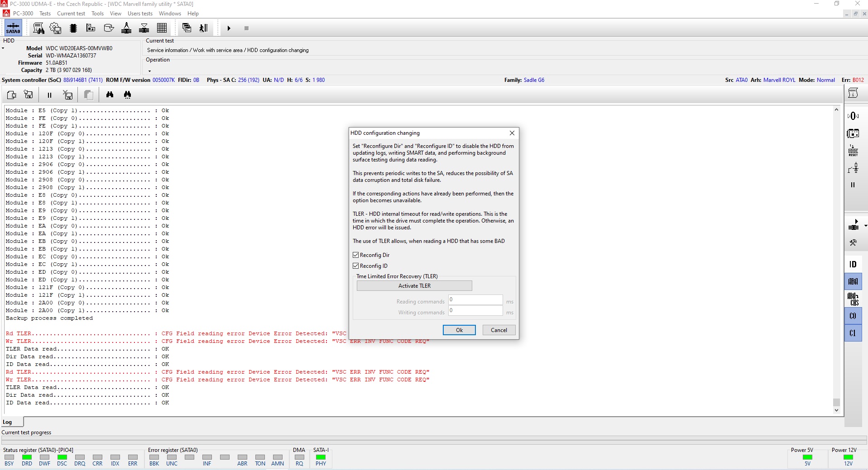Click the SATA0 port toolbar button
This screenshot has width=868, height=470.
click(x=13, y=28)
